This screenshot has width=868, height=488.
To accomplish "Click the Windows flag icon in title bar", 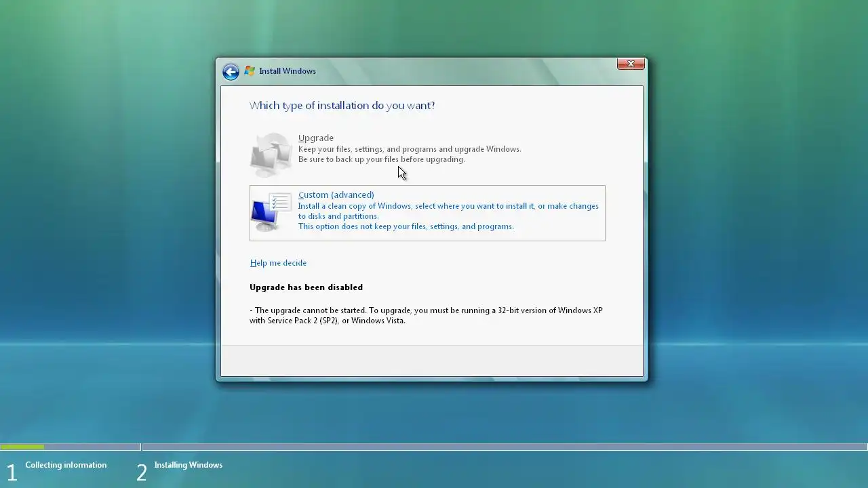I will coord(250,71).
